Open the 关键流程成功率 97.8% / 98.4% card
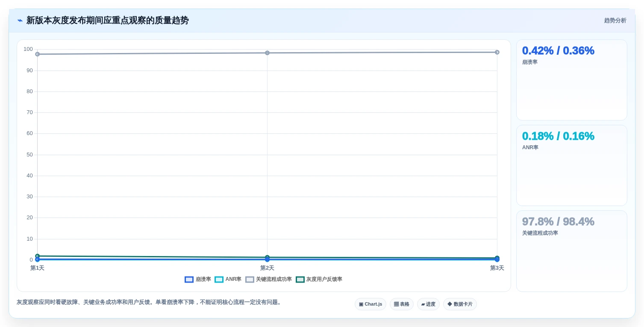This screenshot has height=327, width=644. coord(572,251)
